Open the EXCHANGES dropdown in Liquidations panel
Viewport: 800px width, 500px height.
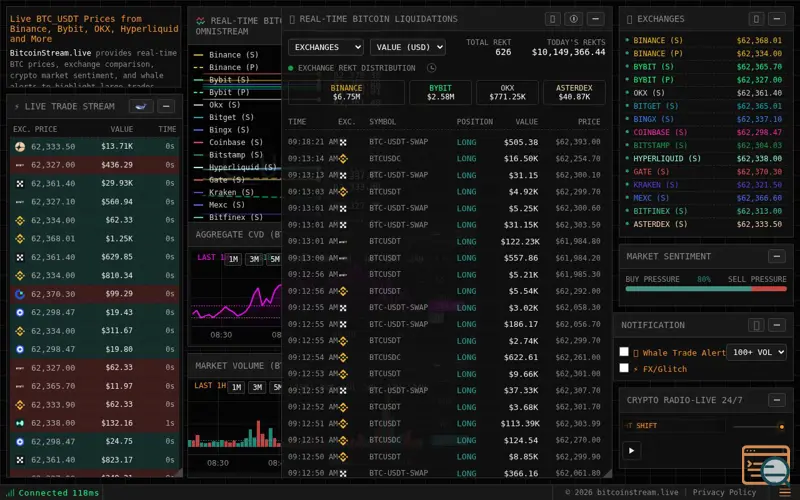pyautogui.click(x=326, y=47)
